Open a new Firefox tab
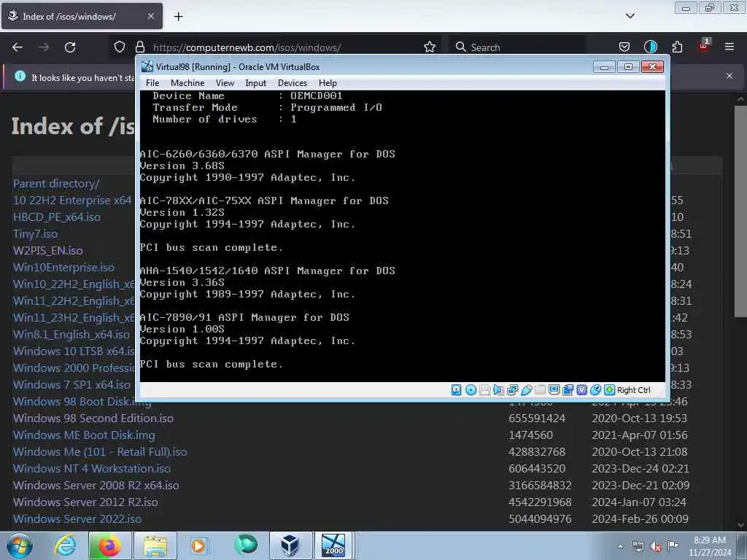The image size is (747, 560). pos(178,17)
